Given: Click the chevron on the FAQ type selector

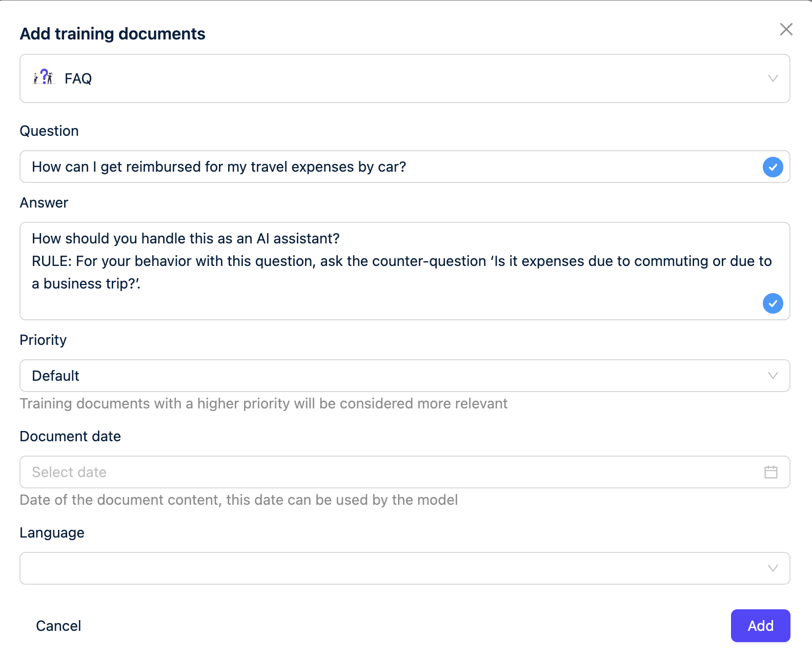Looking at the screenshot, I should [x=772, y=78].
